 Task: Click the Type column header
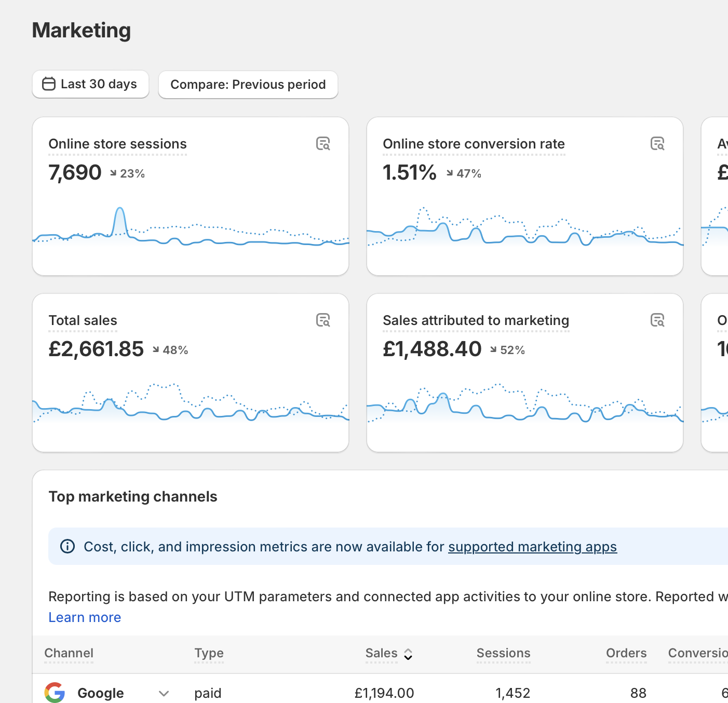coord(209,653)
